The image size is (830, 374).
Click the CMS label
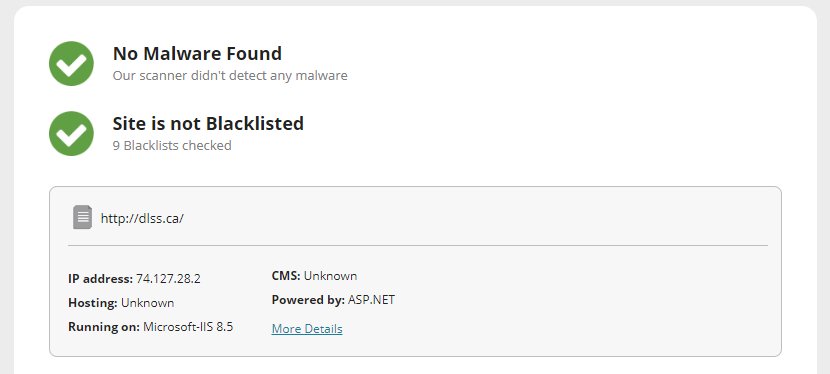click(286, 276)
